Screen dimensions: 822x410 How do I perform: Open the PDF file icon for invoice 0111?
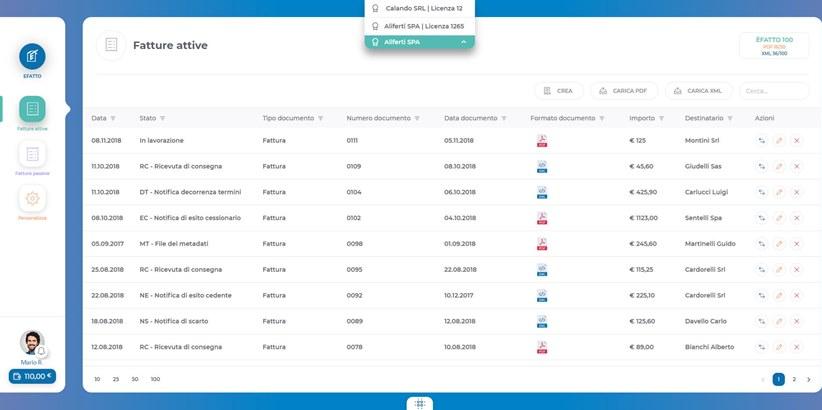point(542,141)
